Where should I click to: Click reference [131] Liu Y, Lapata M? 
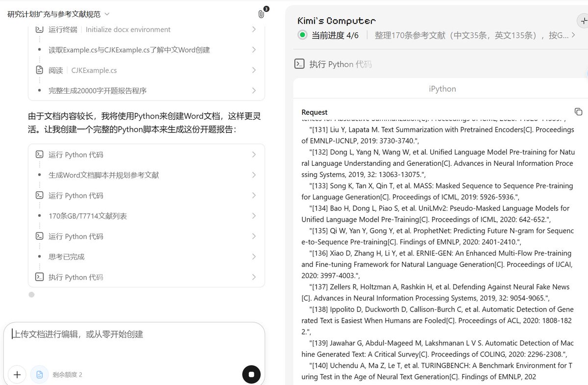[x=438, y=135]
